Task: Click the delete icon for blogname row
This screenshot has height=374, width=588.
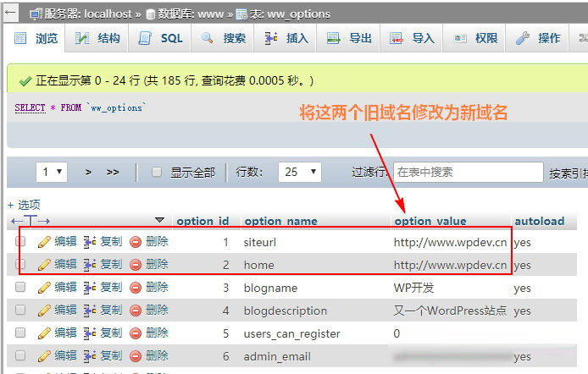Action: click(x=136, y=288)
